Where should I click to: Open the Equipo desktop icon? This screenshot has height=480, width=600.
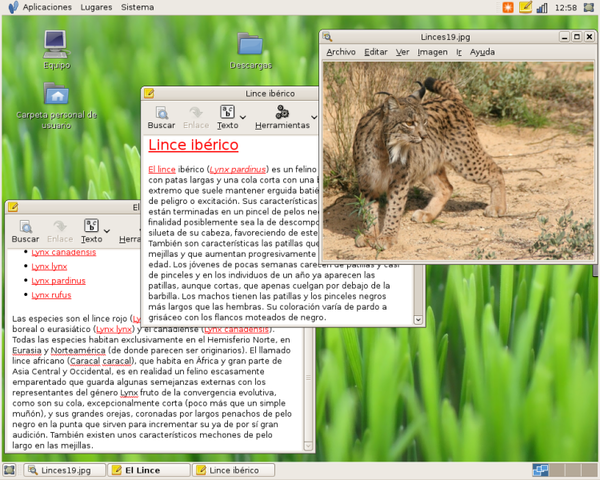pos(56,49)
